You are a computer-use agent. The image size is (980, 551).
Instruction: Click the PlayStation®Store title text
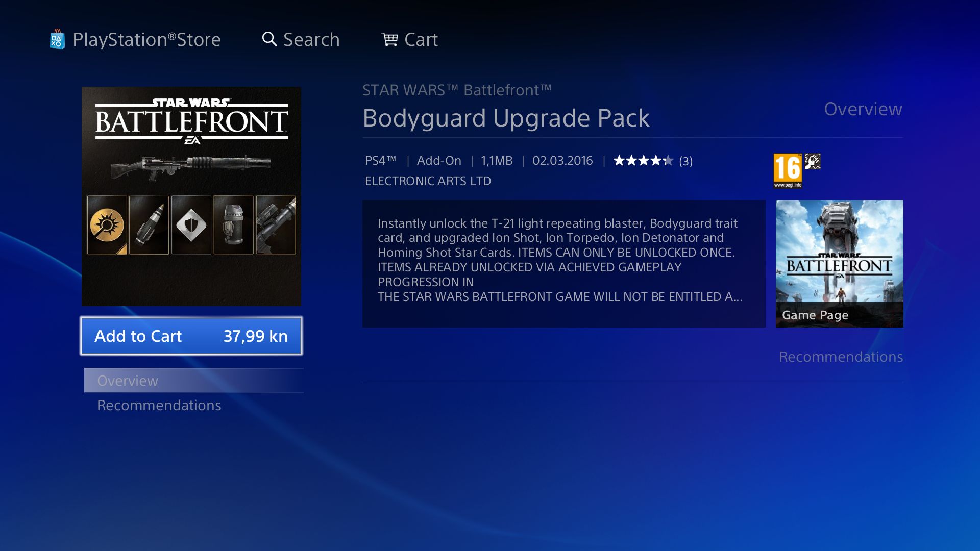(146, 40)
